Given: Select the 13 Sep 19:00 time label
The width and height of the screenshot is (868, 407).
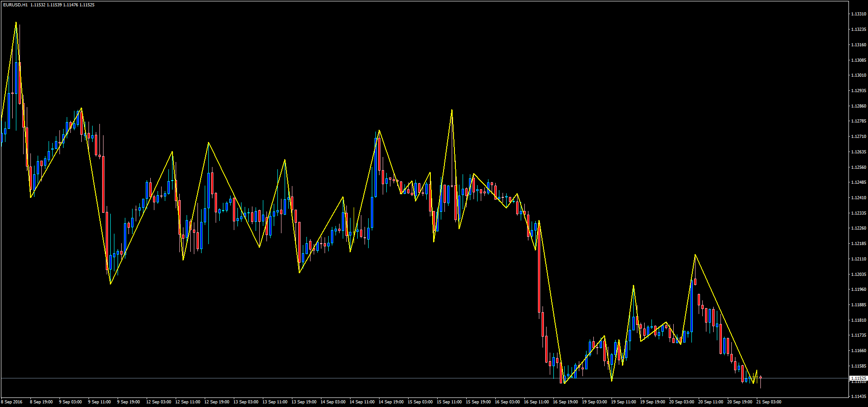Looking at the screenshot, I should (304, 402).
